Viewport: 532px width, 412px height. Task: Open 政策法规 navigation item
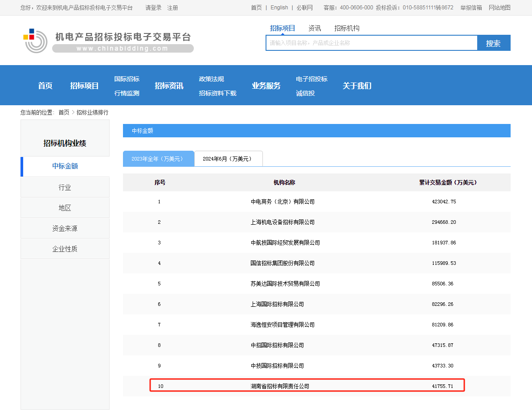(x=211, y=79)
